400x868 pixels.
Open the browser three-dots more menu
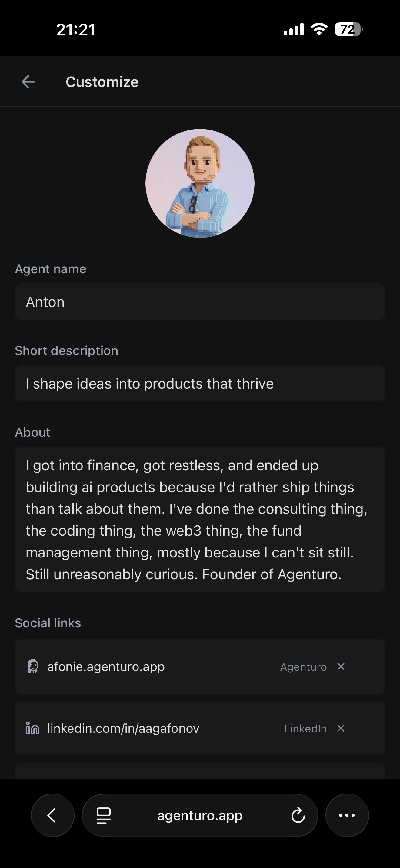coord(347,815)
